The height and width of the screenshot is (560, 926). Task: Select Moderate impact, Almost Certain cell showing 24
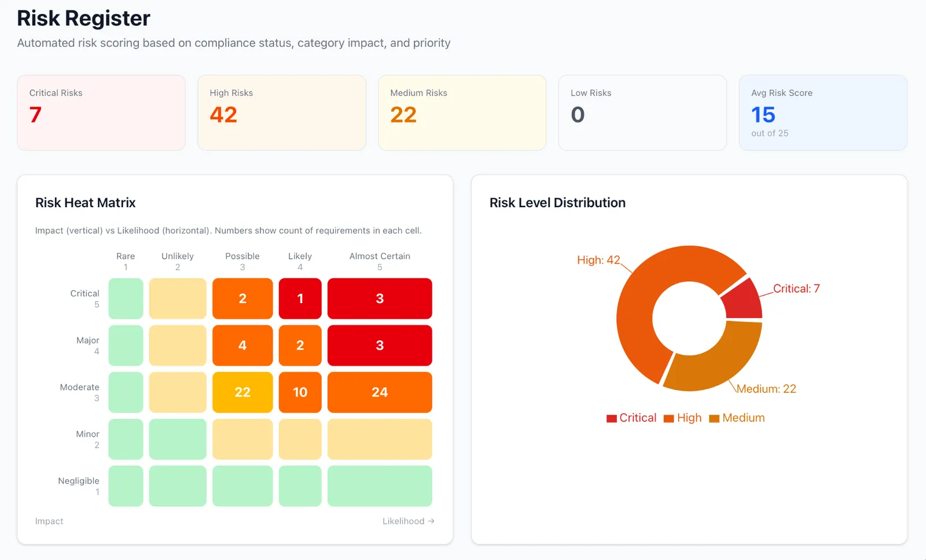coord(380,392)
